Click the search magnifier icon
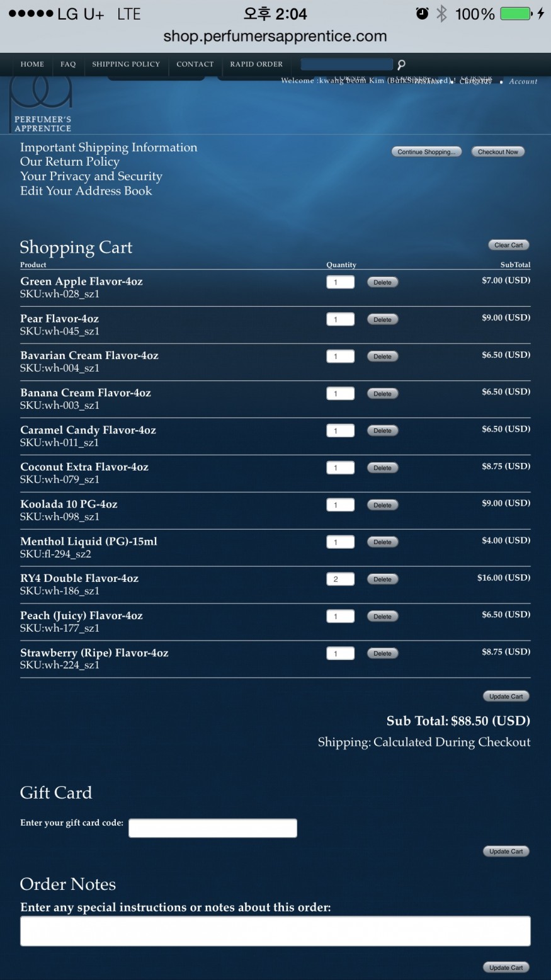Screen dimensions: 551x980 point(401,64)
